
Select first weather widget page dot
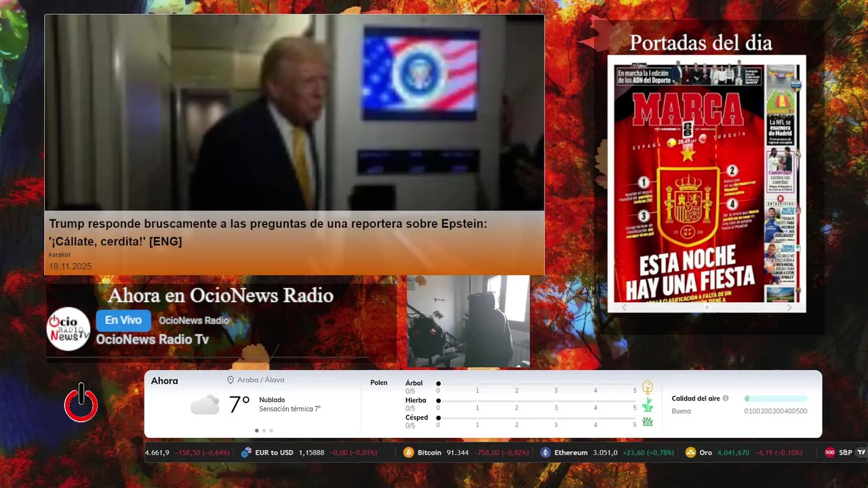click(256, 430)
